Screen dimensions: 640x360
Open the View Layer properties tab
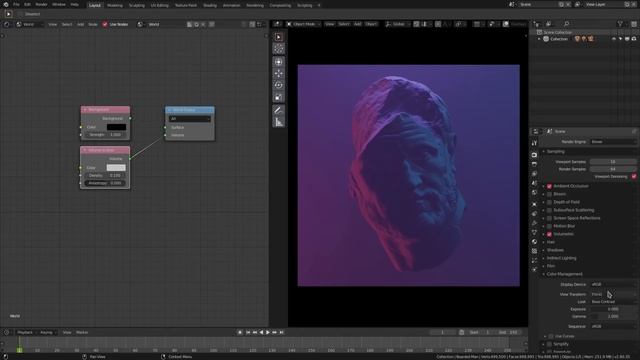point(534,174)
